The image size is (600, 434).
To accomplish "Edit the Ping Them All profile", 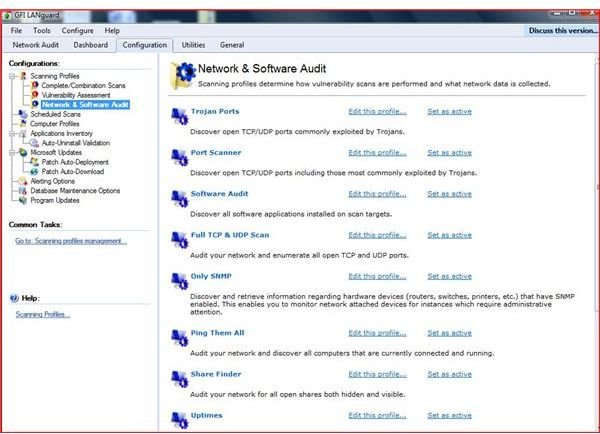I will [377, 333].
